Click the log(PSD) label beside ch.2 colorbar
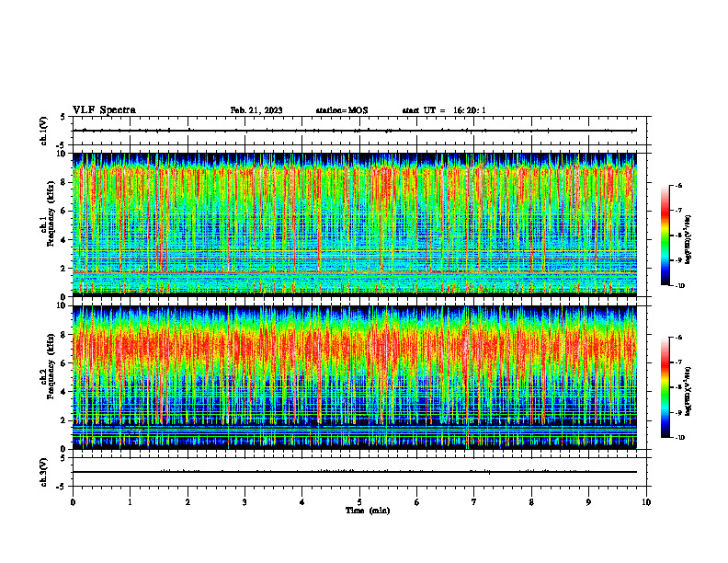 [688, 392]
